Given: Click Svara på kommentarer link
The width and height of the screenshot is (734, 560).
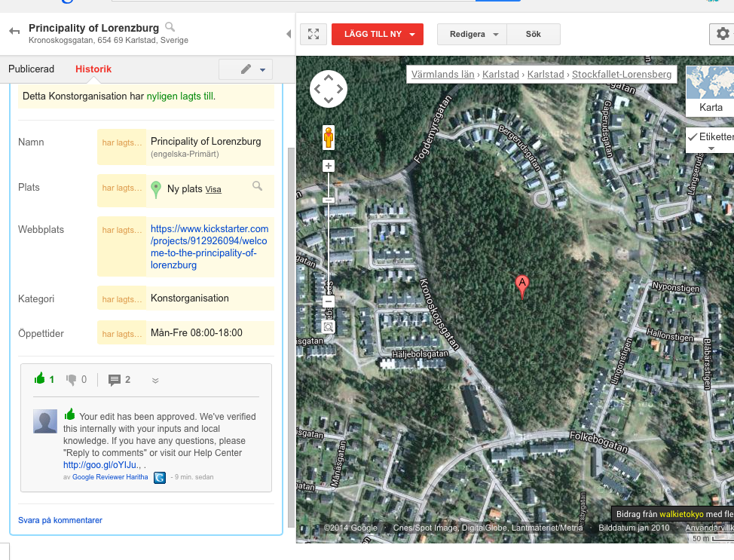Looking at the screenshot, I should [60, 520].
